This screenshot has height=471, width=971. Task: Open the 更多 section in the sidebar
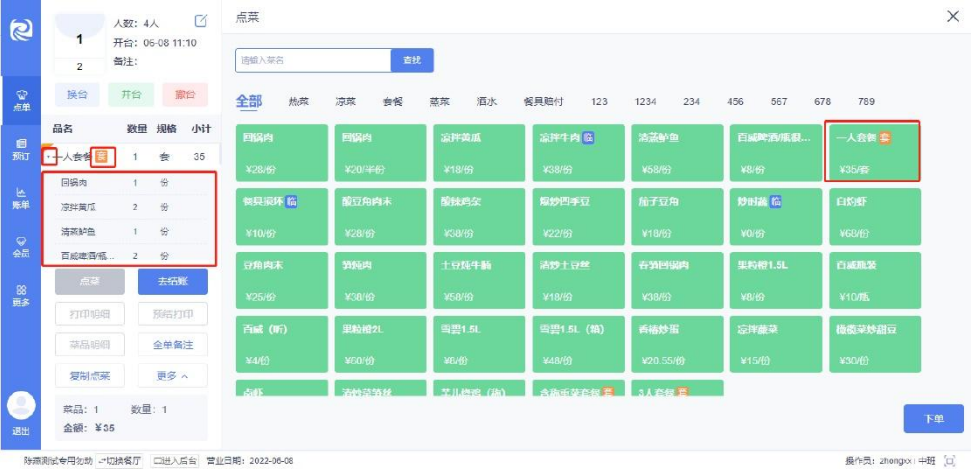pyautogui.click(x=20, y=295)
